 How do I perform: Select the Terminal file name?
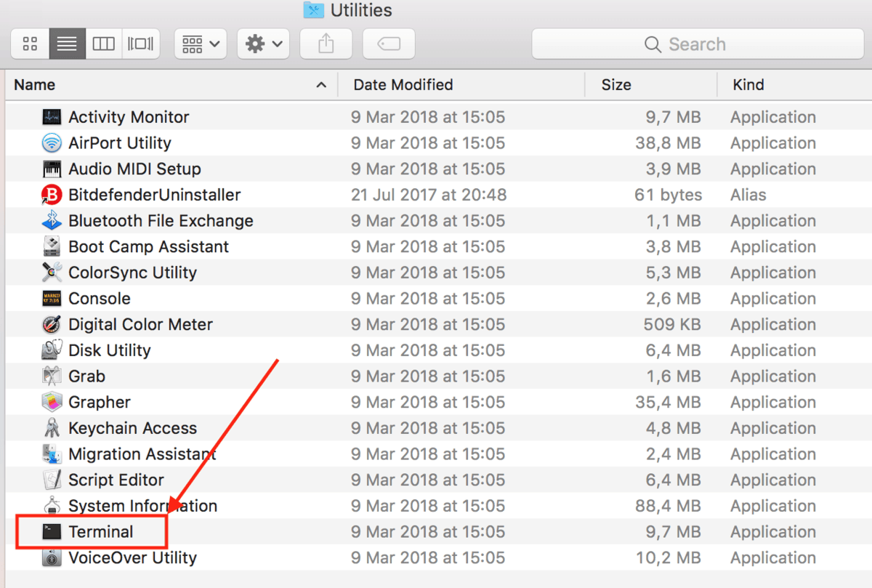pos(101,532)
